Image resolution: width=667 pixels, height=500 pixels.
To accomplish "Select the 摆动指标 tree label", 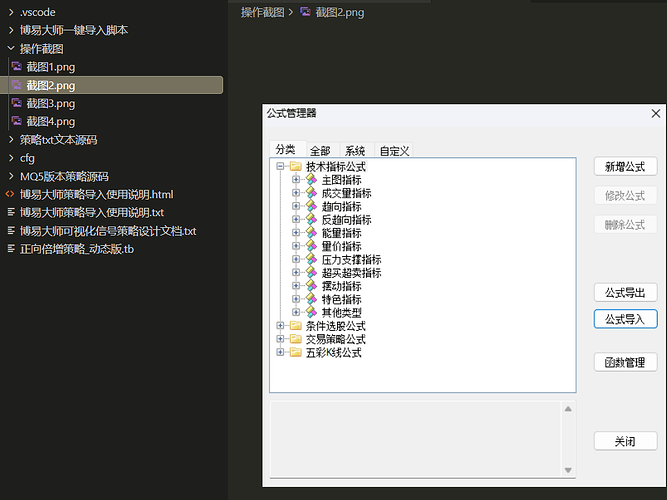I will pos(342,286).
